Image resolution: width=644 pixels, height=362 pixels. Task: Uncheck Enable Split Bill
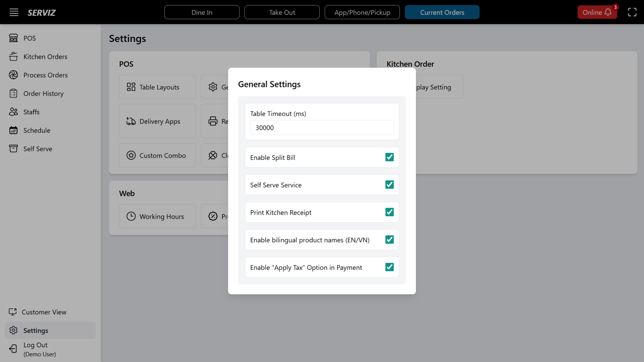tap(389, 157)
